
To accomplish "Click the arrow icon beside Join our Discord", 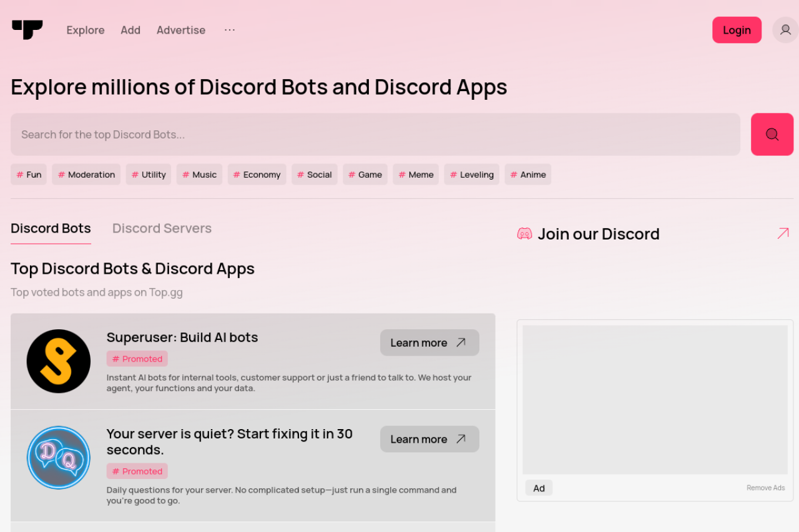I will click(783, 233).
